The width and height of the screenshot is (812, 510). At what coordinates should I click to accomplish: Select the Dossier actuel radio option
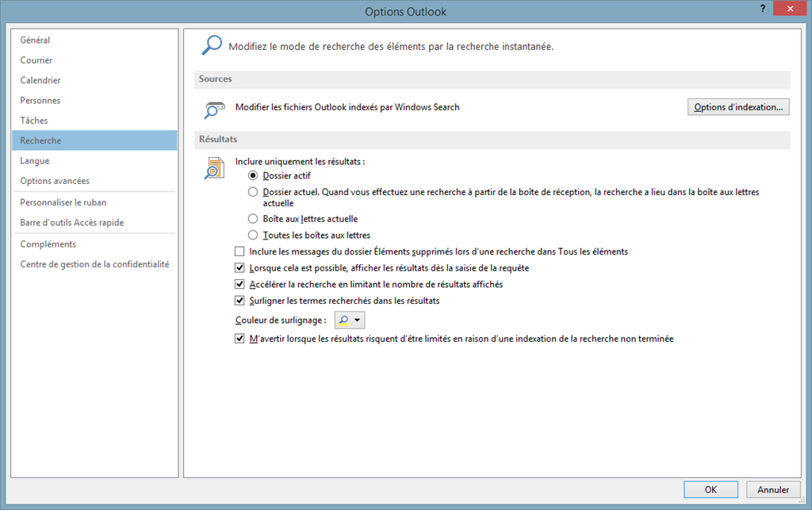(x=253, y=192)
